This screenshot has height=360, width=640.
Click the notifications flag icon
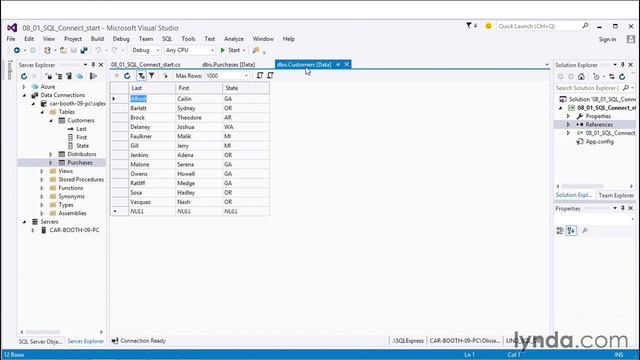[x=469, y=26]
